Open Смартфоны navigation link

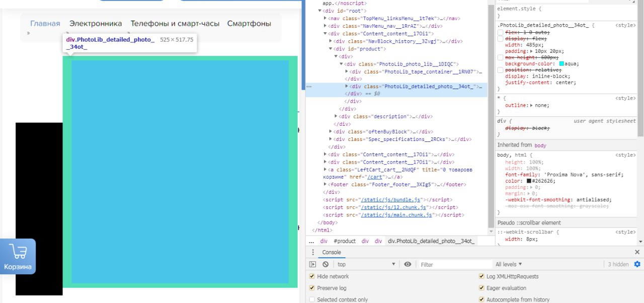pyautogui.click(x=249, y=23)
